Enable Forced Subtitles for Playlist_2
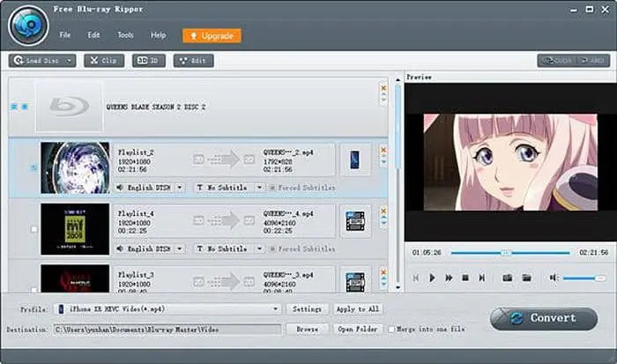The width and height of the screenshot is (617, 364). coord(272,188)
